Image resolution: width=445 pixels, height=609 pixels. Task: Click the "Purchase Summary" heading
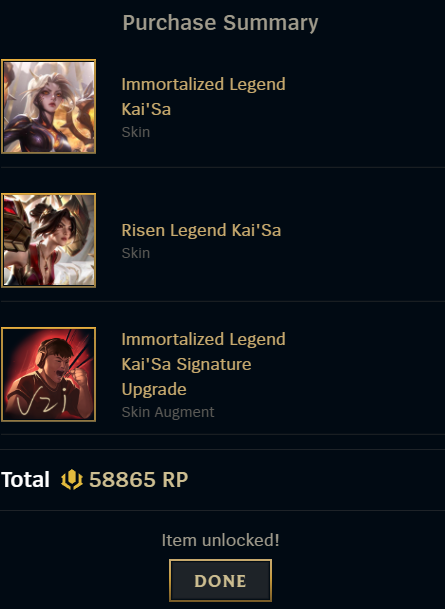pyautogui.click(x=220, y=23)
